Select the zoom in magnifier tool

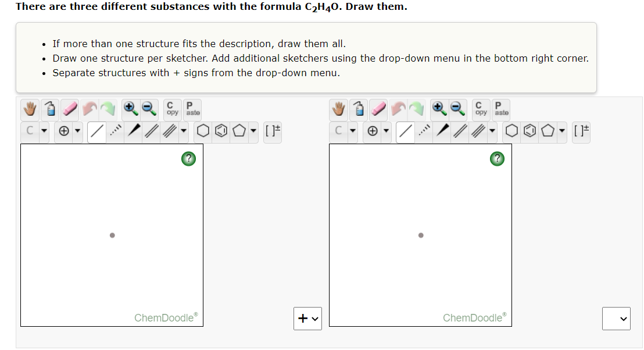(x=130, y=109)
